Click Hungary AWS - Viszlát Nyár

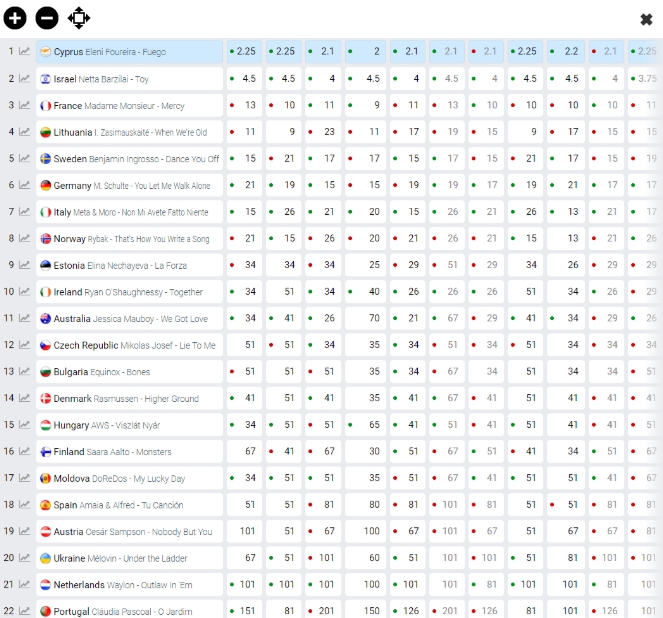click(x=129, y=425)
